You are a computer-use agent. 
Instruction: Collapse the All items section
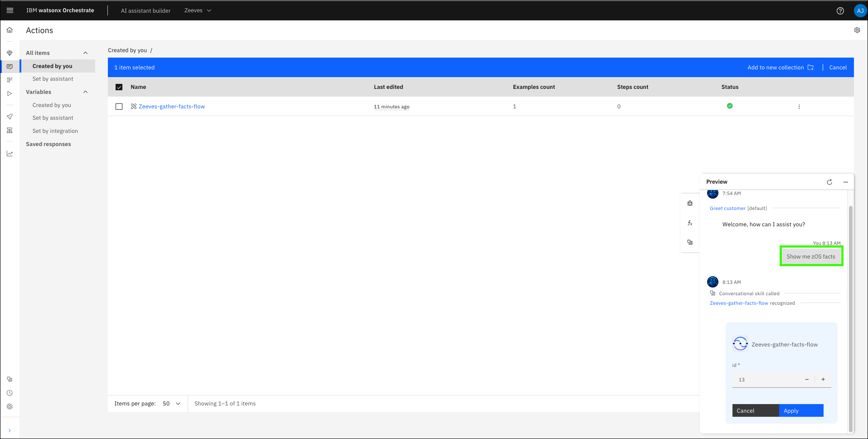[85, 53]
